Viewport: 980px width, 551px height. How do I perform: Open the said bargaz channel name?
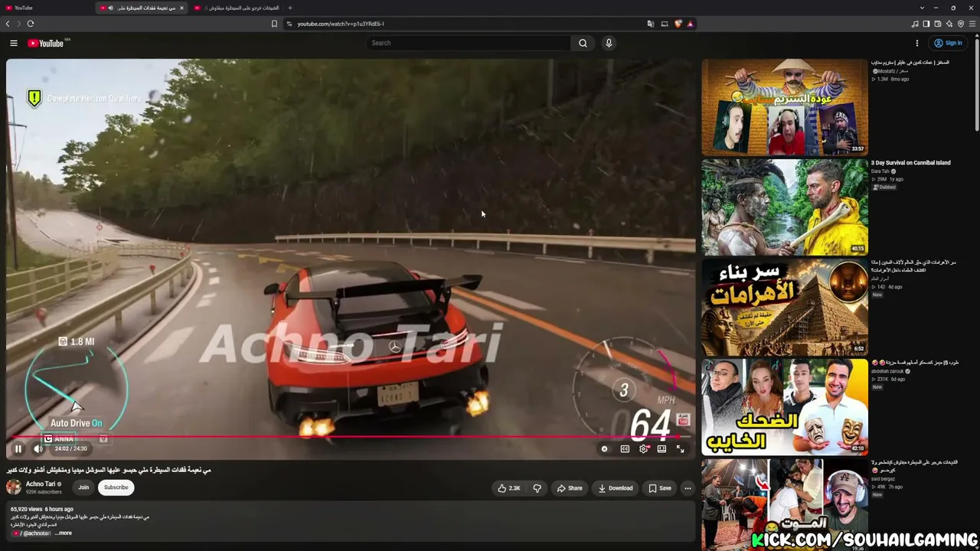884,479
